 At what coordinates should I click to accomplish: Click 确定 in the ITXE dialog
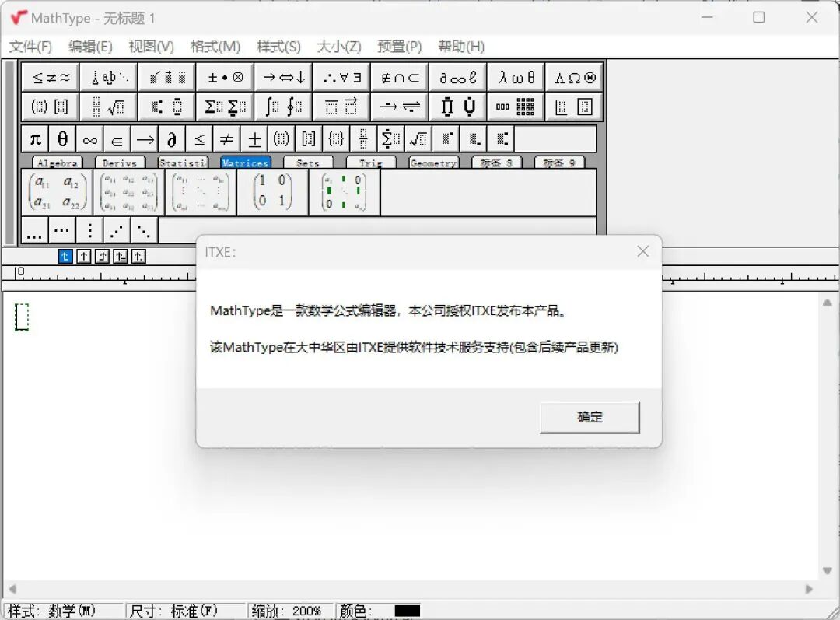click(x=590, y=418)
